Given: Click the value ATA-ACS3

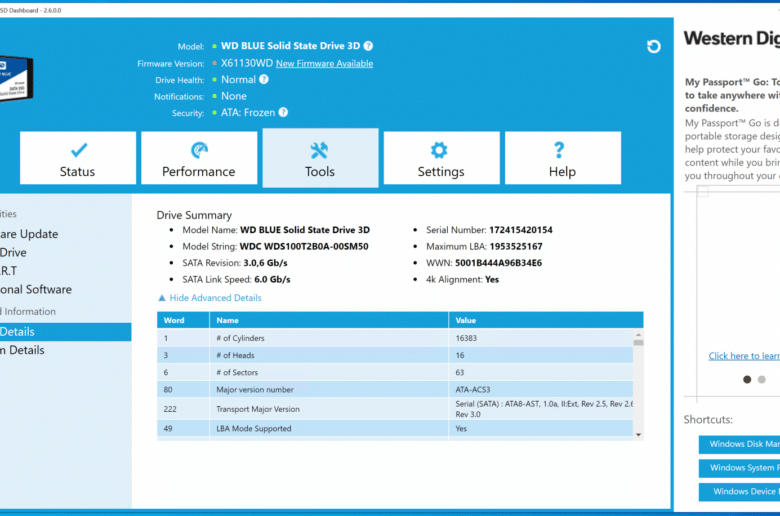Looking at the screenshot, I should (x=473, y=389).
